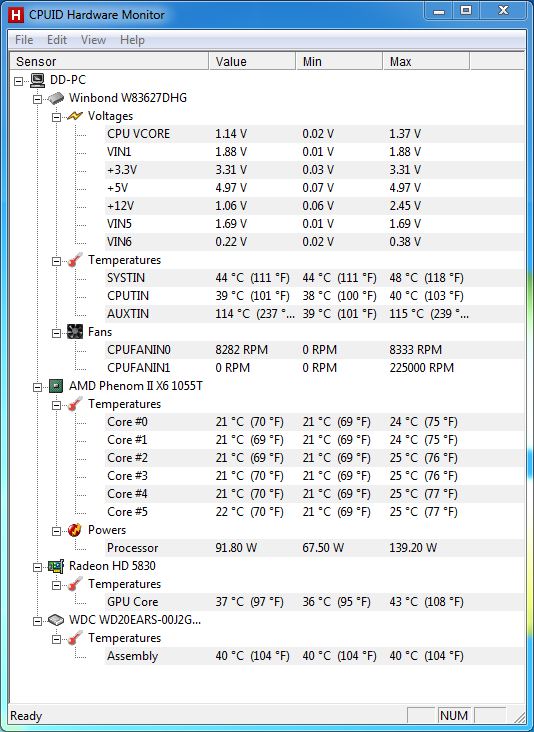Select the CPU VCORE row
The height and width of the screenshot is (732, 534).
[314, 134]
